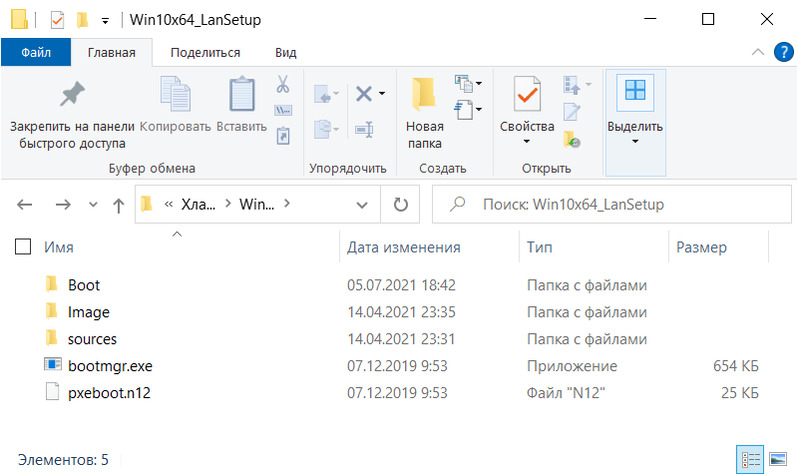
Task: Click the History folder icon in ribbon
Action: 572,139
